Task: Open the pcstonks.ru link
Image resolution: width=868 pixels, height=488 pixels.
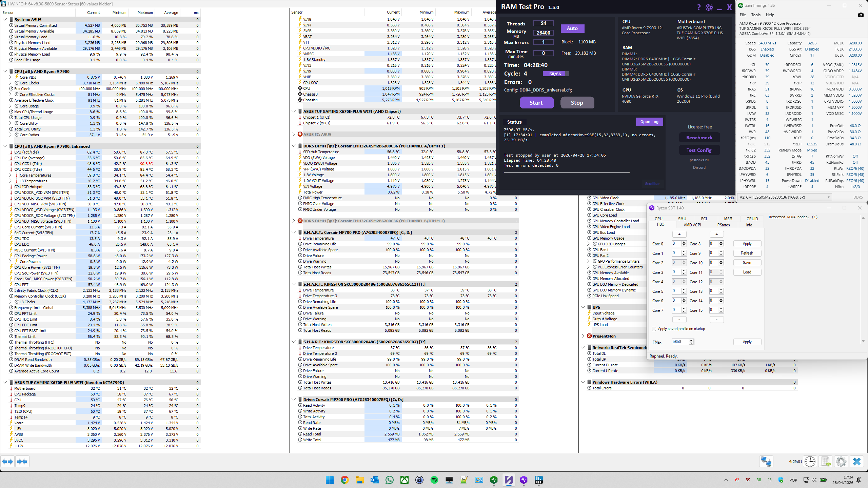Action: 699,160
